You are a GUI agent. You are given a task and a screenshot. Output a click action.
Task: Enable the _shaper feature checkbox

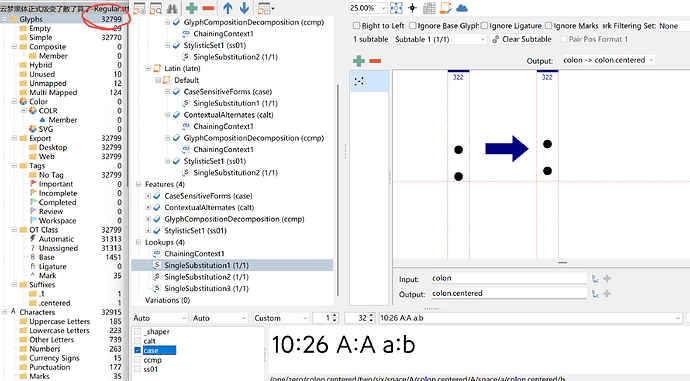[x=138, y=332]
